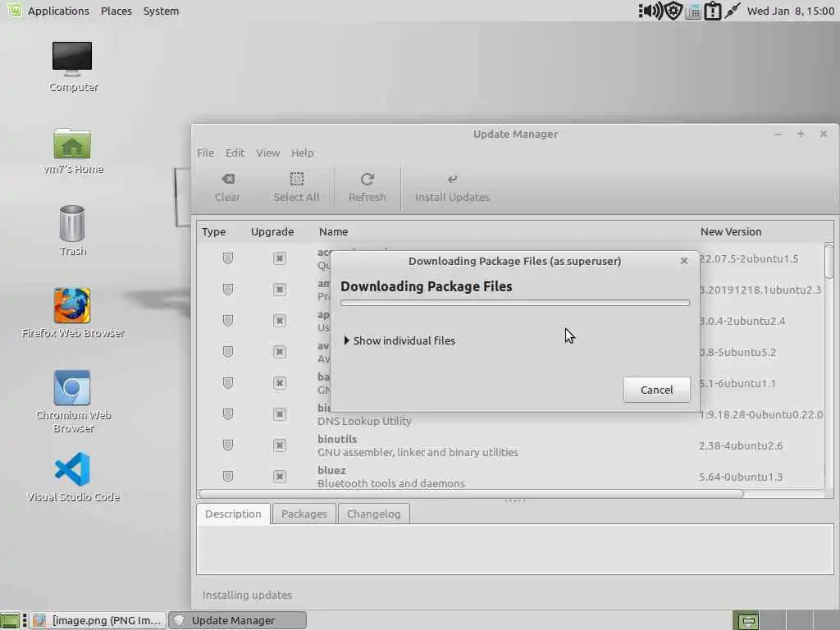The height and width of the screenshot is (630, 840).
Task: Click the Update Manager taskbar button
Action: pyautogui.click(x=238, y=620)
